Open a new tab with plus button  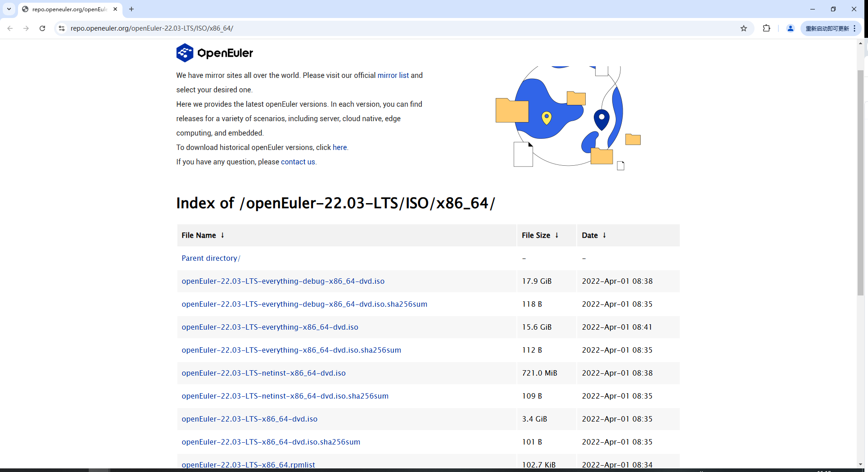[131, 9]
